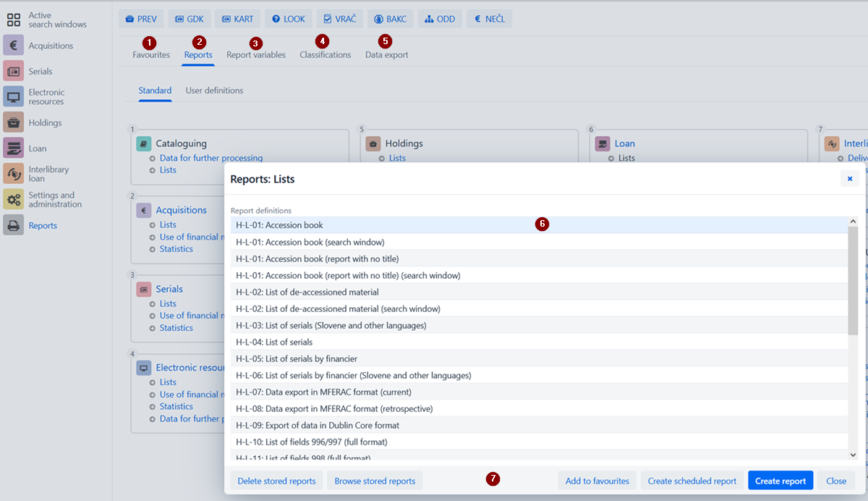Screen dimensions: 868x501
Task: Open Settings and administration gears icon
Action: tap(13, 199)
